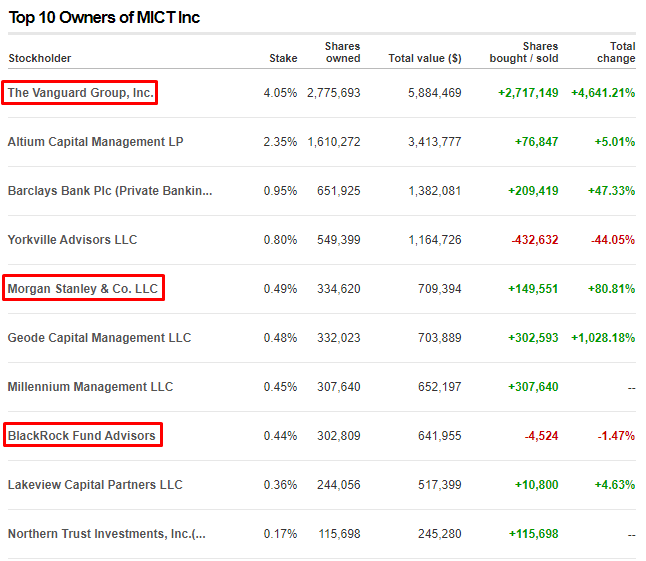Click the 517,399 total value cell
Image resolution: width=646 pixels, height=561 pixels.
440,485
